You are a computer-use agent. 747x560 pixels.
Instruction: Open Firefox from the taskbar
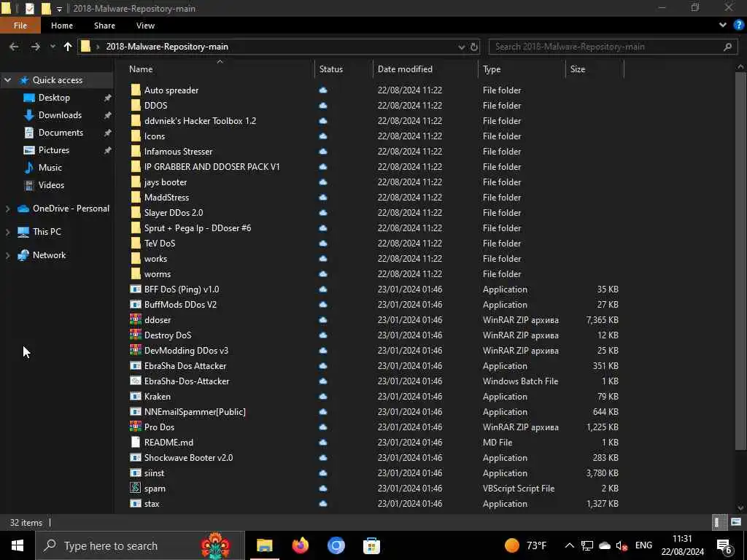(x=300, y=545)
